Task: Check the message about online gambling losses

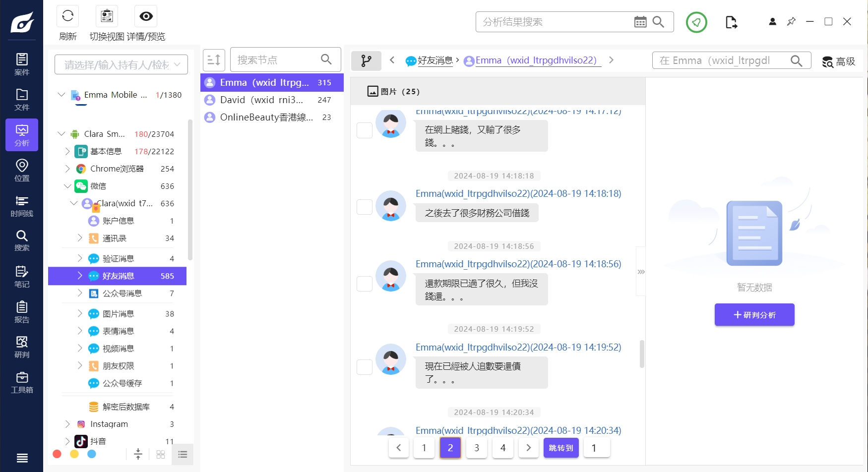Action: click(x=364, y=130)
